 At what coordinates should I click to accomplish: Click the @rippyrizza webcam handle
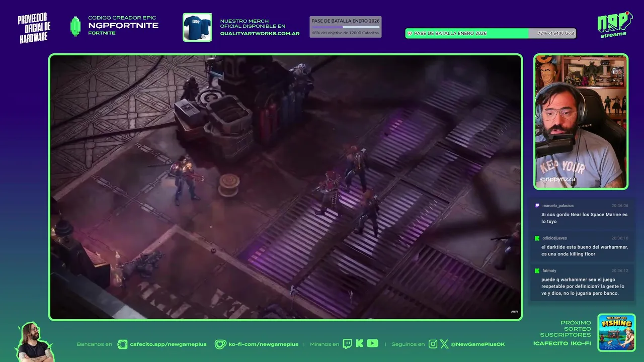(x=557, y=179)
